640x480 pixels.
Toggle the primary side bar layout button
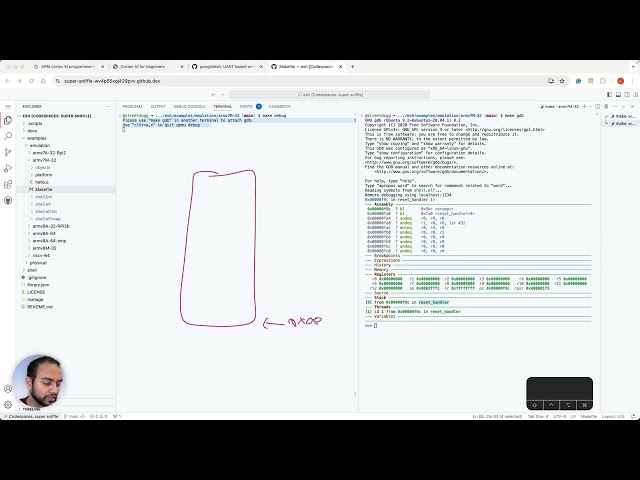[x=609, y=95]
